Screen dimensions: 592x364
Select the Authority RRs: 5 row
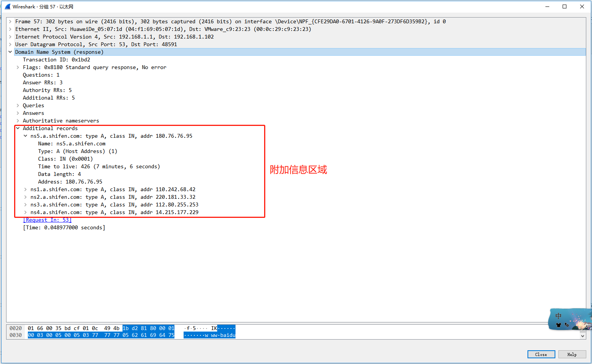point(47,90)
